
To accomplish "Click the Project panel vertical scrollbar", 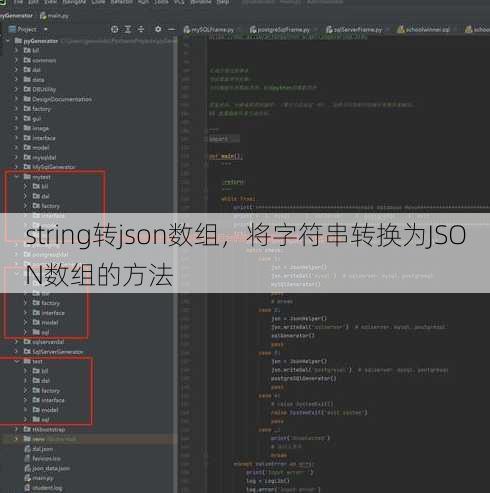I will (x=175, y=263).
